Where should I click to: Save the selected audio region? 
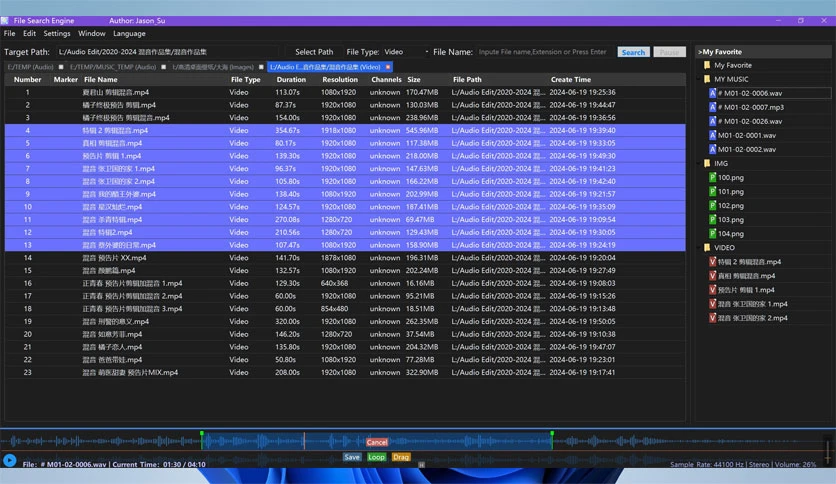click(x=352, y=457)
